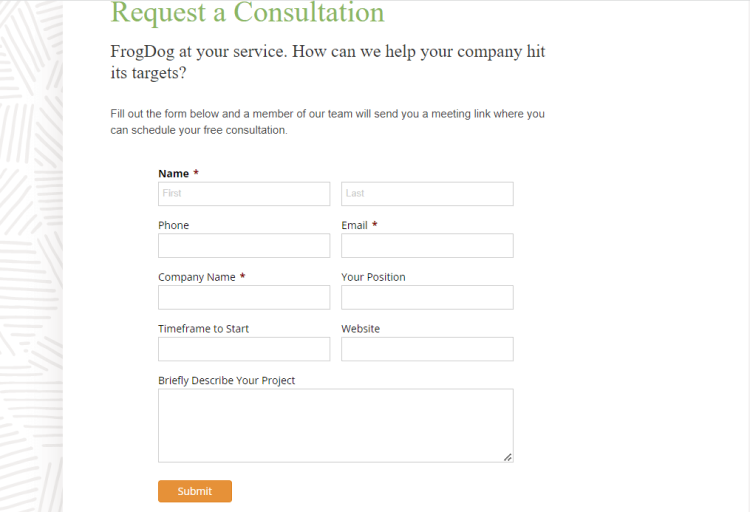Viewport: 750px width, 512px height.
Task: Click the Your Position label
Action: coord(373,277)
